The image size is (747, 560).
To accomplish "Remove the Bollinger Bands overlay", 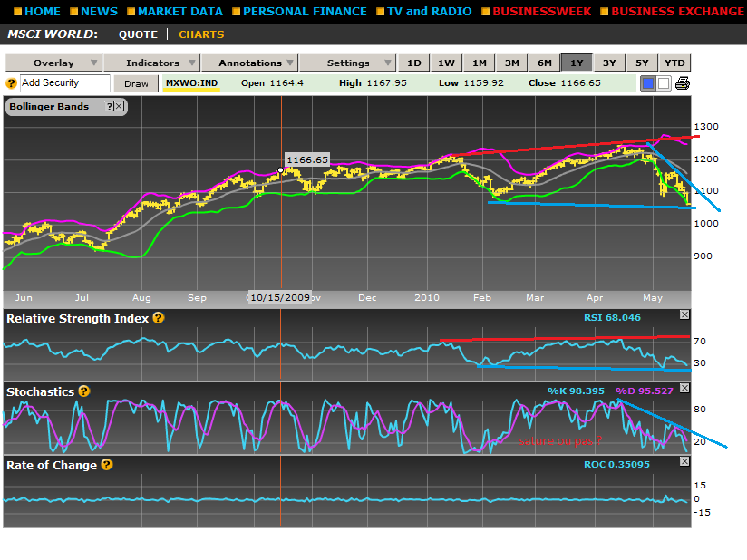I will pos(119,106).
